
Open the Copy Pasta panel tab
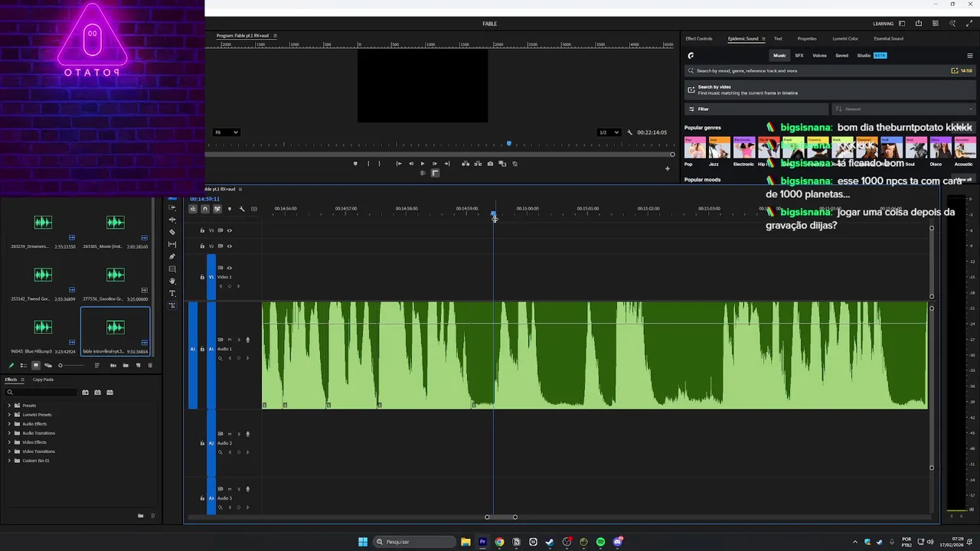[43, 380]
